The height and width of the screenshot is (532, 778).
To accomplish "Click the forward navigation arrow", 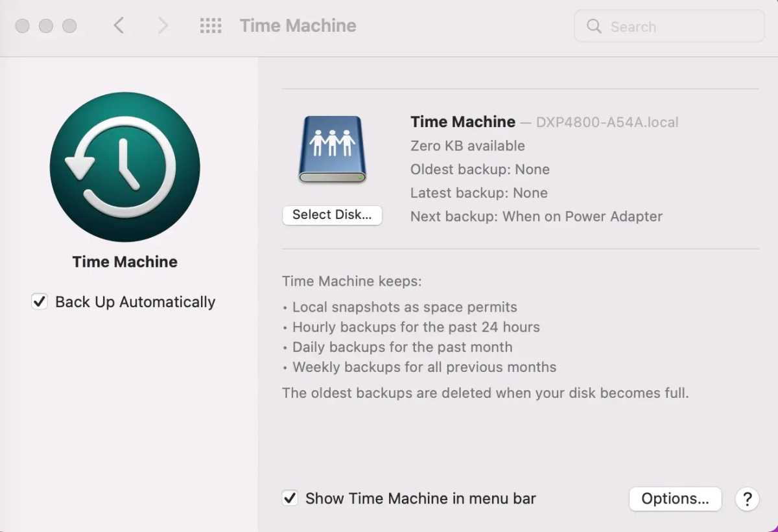I will click(161, 25).
